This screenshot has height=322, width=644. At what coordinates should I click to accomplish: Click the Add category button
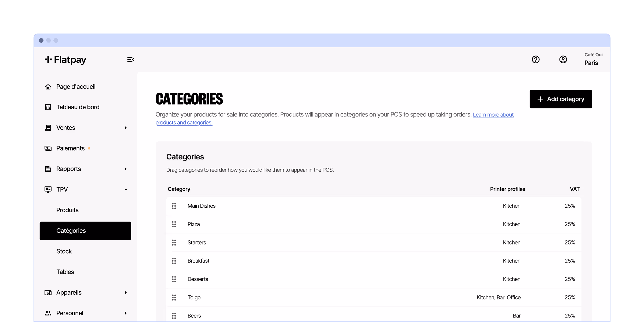click(561, 99)
